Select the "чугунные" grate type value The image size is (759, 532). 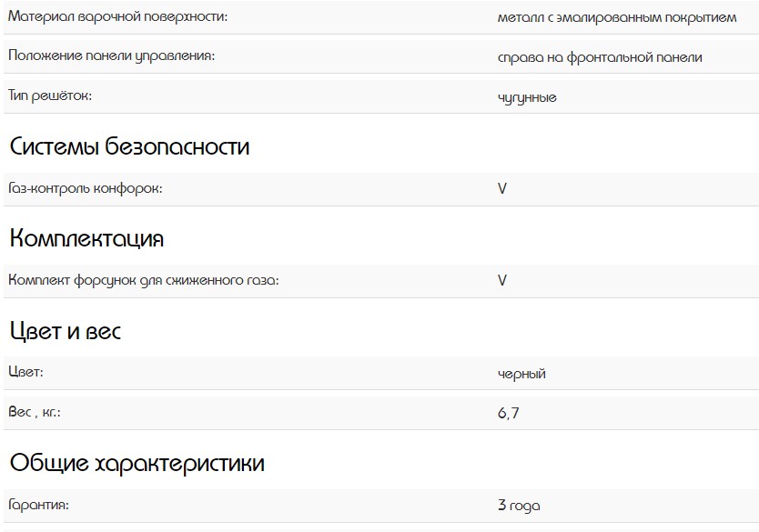[527, 97]
